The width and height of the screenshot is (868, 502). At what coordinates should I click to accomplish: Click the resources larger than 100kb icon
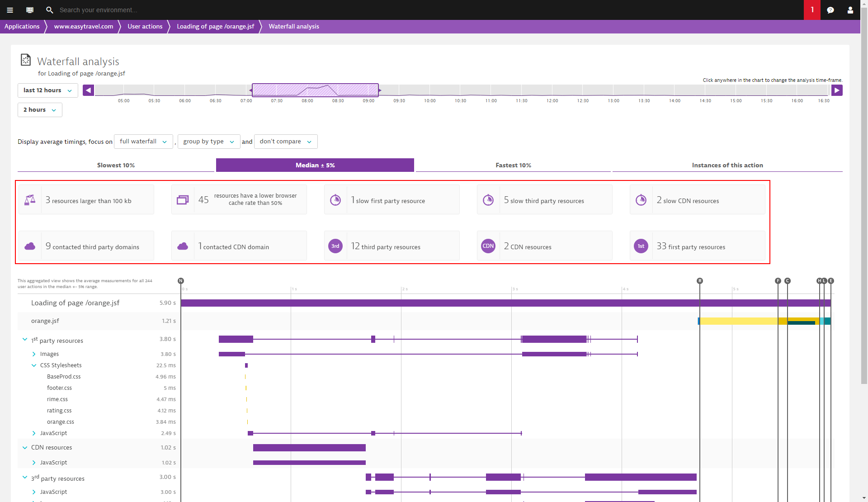coord(30,199)
